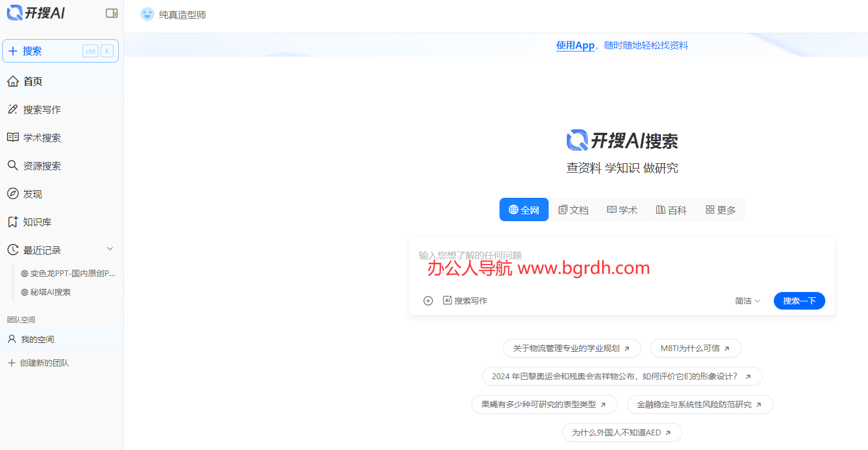Click suggestion 为什么外国人不知道AED
868x450 pixels.
coord(622,432)
